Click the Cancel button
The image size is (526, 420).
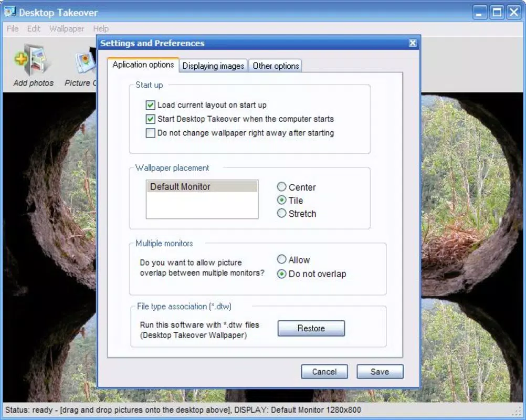click(x=324, y=372)
